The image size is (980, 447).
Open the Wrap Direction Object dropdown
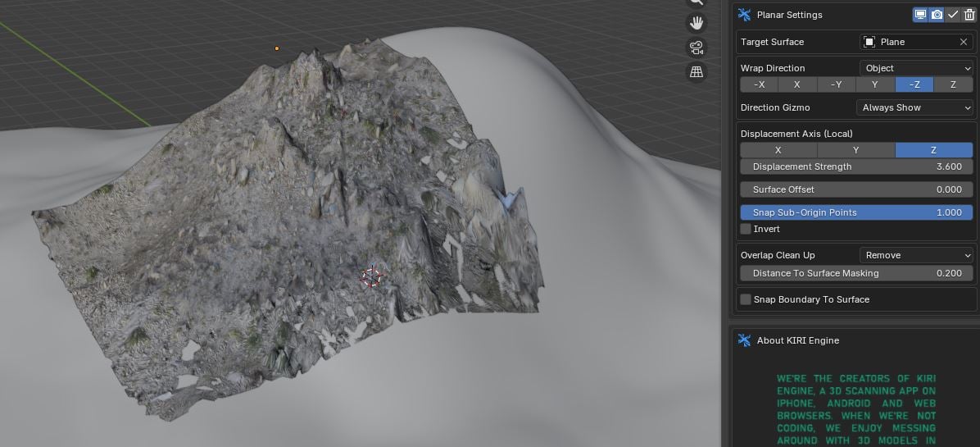pos(915,68)
